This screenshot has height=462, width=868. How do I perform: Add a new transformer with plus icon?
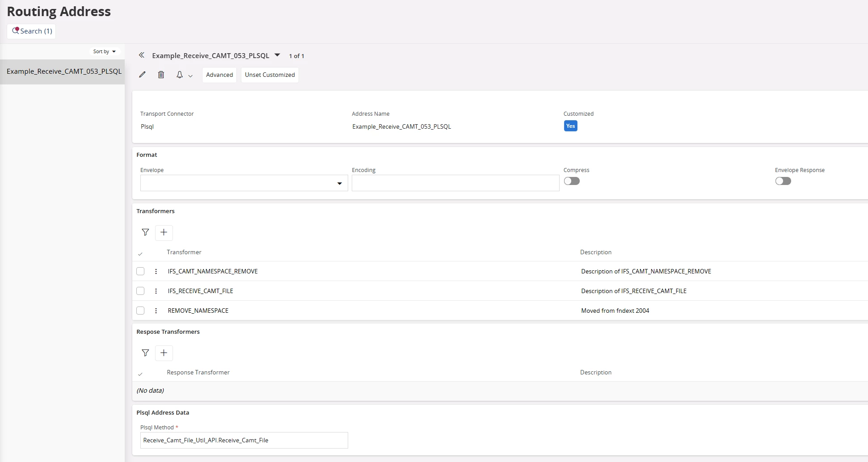[x=164, y=232]
